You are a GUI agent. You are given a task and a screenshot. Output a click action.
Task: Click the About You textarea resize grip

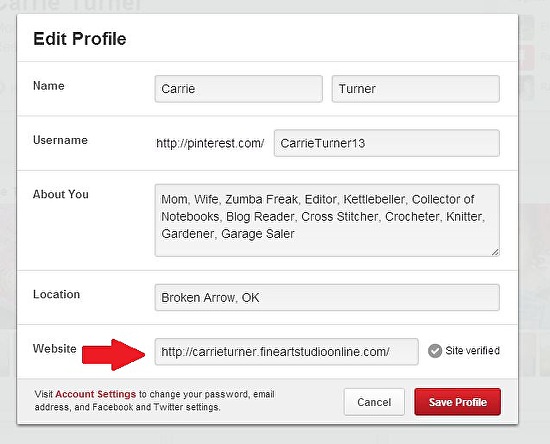[x=495, y=251]
